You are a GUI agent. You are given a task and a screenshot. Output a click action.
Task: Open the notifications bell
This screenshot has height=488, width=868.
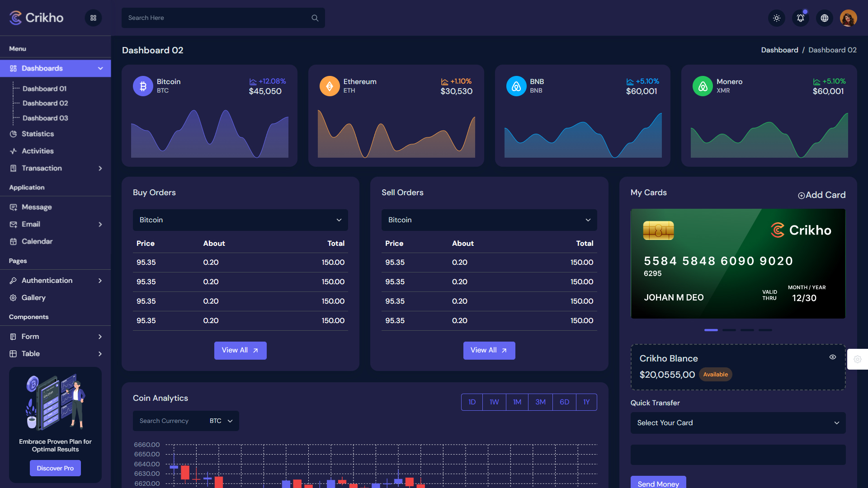click(x=800, y=18)
